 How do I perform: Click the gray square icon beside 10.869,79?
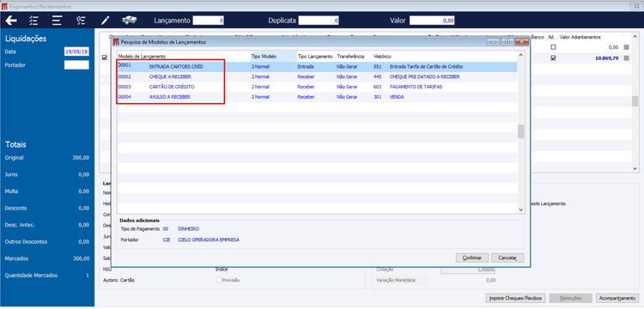(x=626, y=58)
